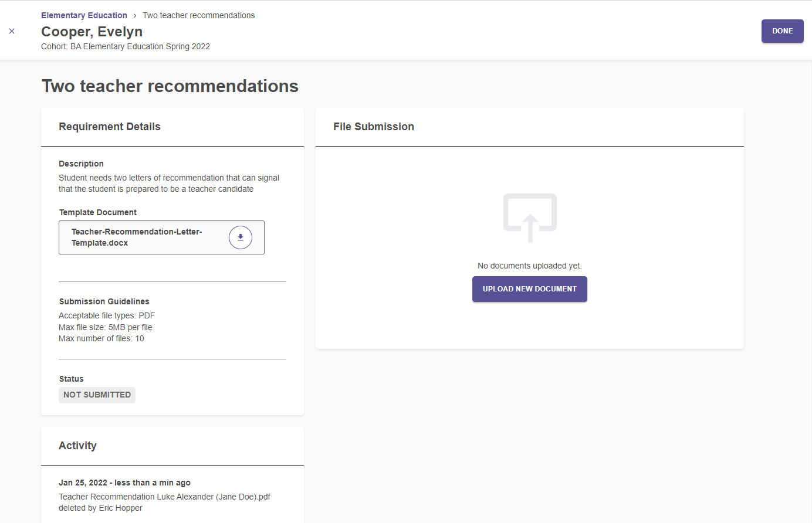
Task: Download the Teacher-Recommendation-Letter template
Action: (x=241, y=237)
